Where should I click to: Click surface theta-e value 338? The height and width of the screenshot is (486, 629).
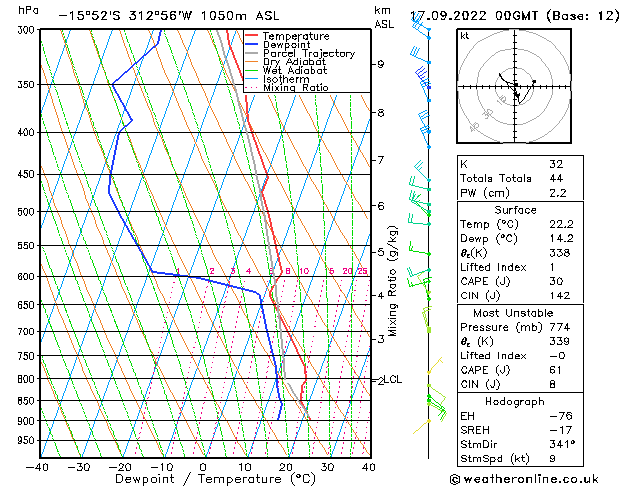click(560, 253)
